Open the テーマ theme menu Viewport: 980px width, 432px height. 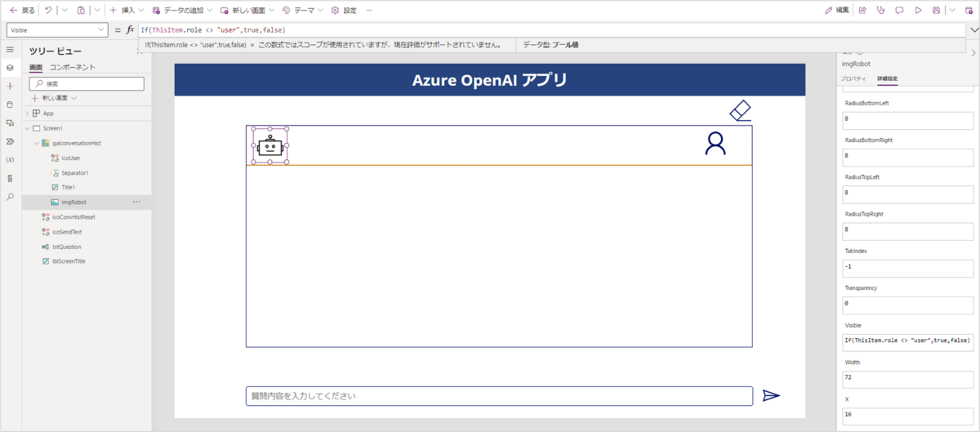302,11
